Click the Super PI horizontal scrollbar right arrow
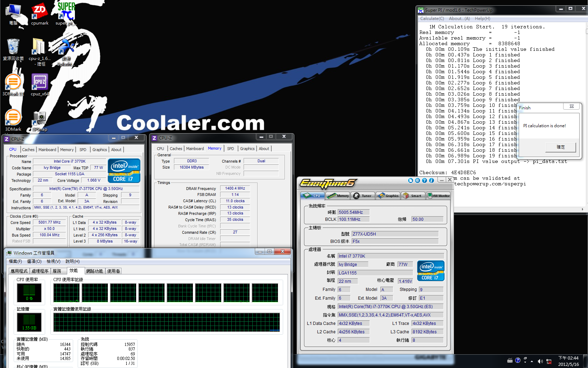This screenshot has width=588, height=368. tap(582, 209)
